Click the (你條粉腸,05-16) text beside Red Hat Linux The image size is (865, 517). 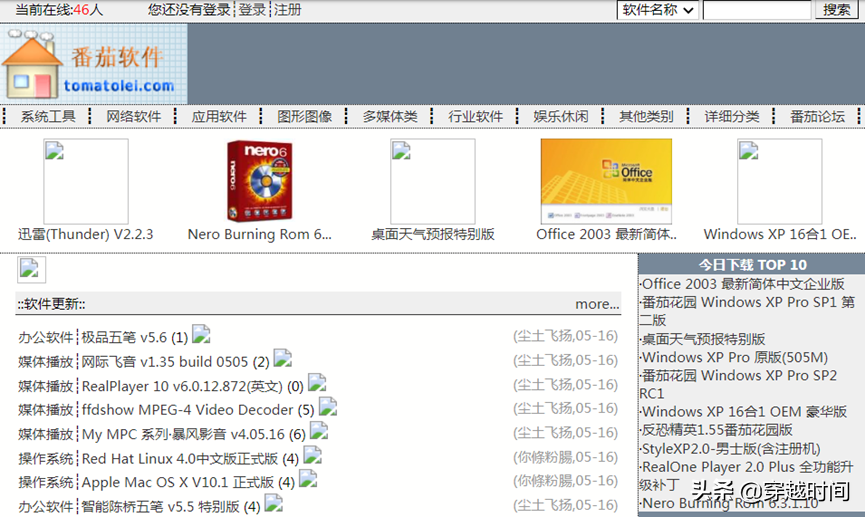tap(565, 457)
